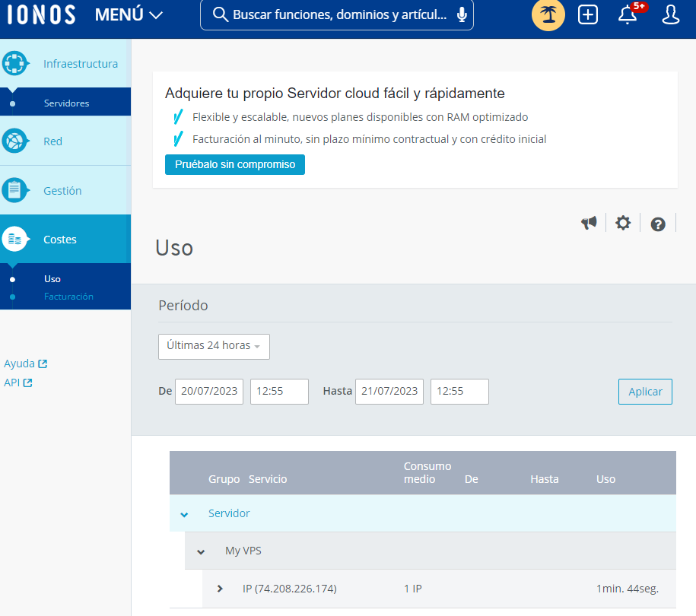
Task: Click the Red network icon
Action: [x=15, y=141]
